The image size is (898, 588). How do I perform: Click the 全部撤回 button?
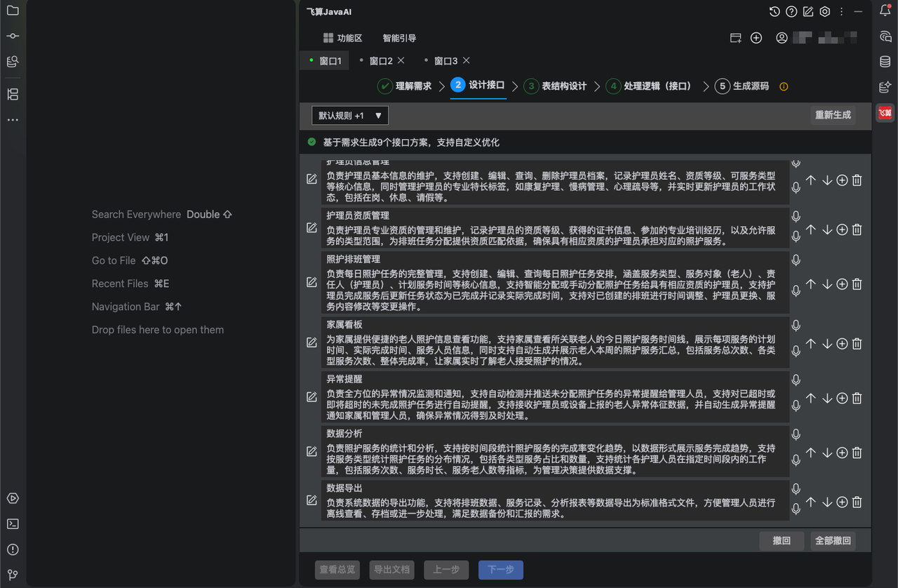[x=833, y=541]
